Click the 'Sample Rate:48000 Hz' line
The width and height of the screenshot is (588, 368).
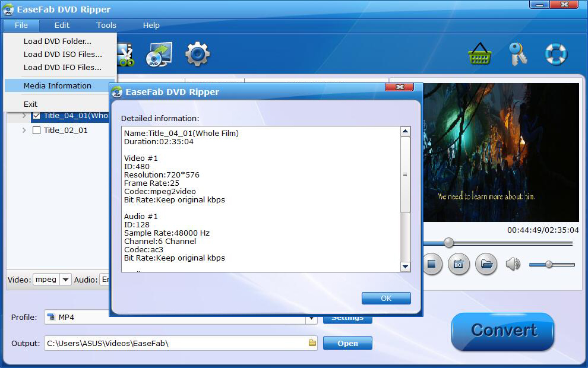pos(167,233)
